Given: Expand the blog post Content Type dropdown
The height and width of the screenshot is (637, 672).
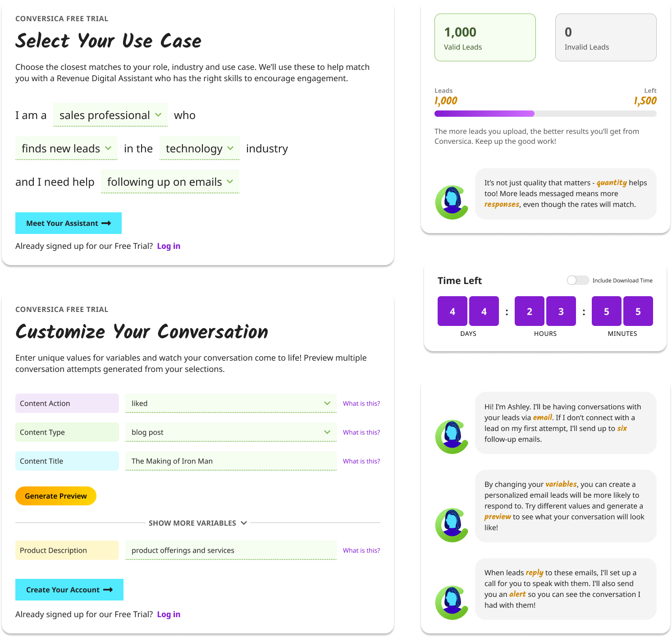Looking at the screenshot, I should point(231,432).
